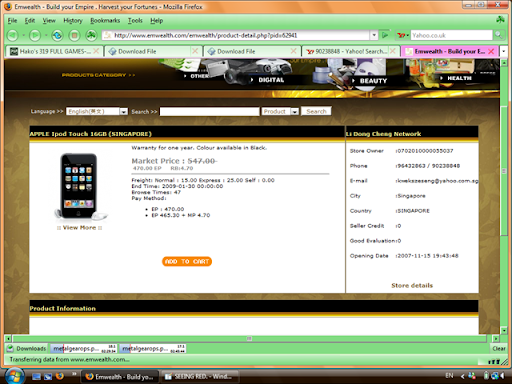Select the DIGITAL product category
Viewport: 512px width, 384px height.
[271, 80]
